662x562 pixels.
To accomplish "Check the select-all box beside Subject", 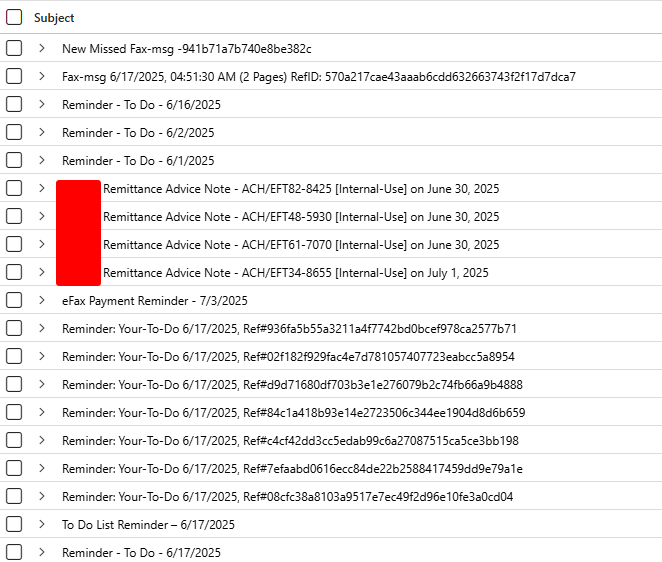I will point(14,17).
